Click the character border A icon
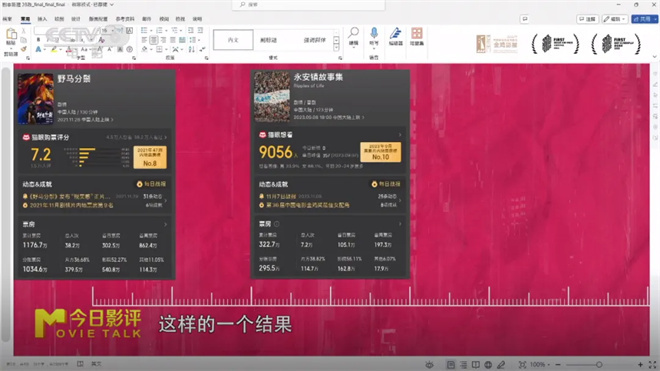Image resolution: width=660 pixels, height=371 pixels. point(129,30)
